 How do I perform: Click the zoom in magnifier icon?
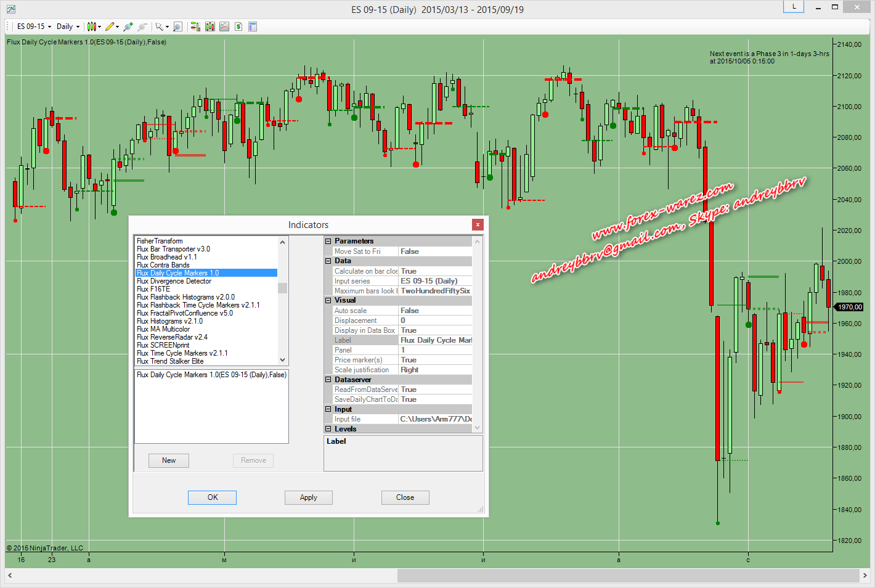coord(128,27)
